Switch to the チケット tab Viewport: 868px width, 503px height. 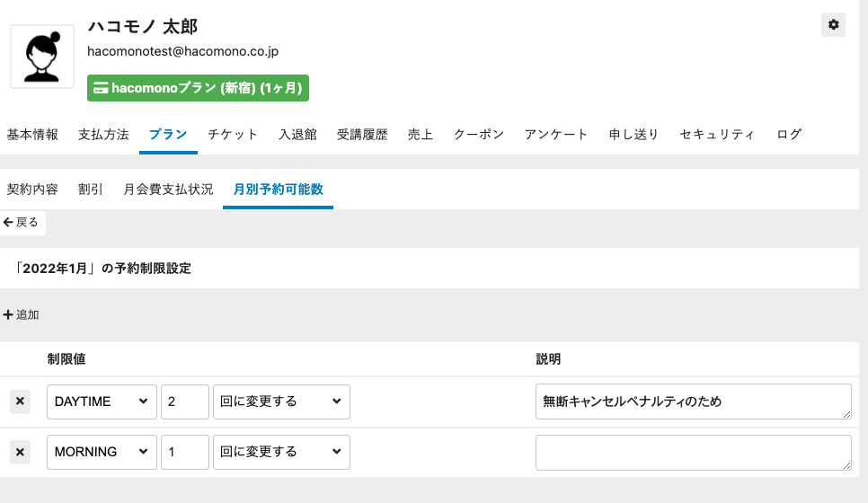[233, 135]
